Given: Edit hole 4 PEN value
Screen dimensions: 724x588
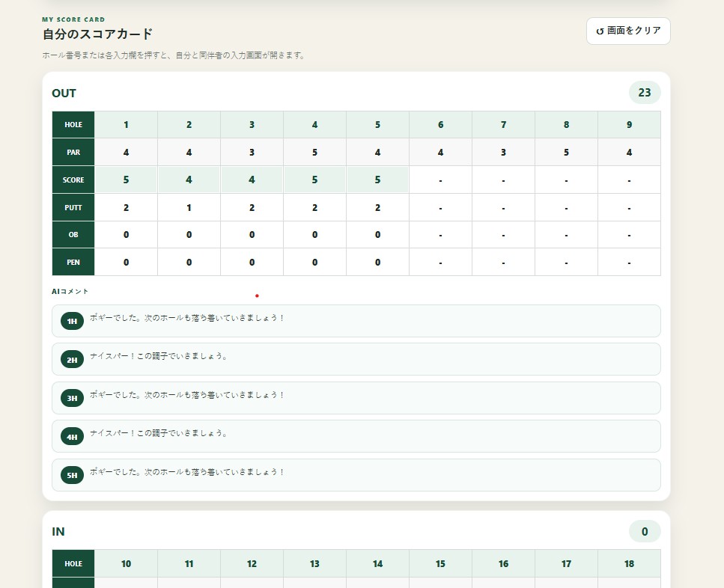Looking at the screenshot, I should (314, 262).
